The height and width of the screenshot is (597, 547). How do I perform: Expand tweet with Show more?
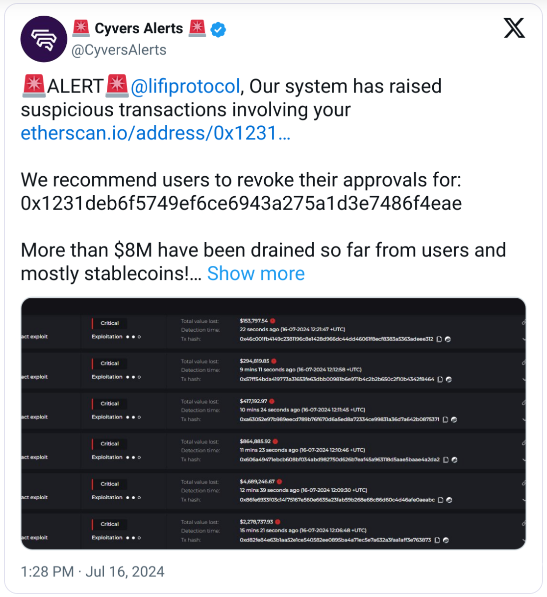coord(256,273)
